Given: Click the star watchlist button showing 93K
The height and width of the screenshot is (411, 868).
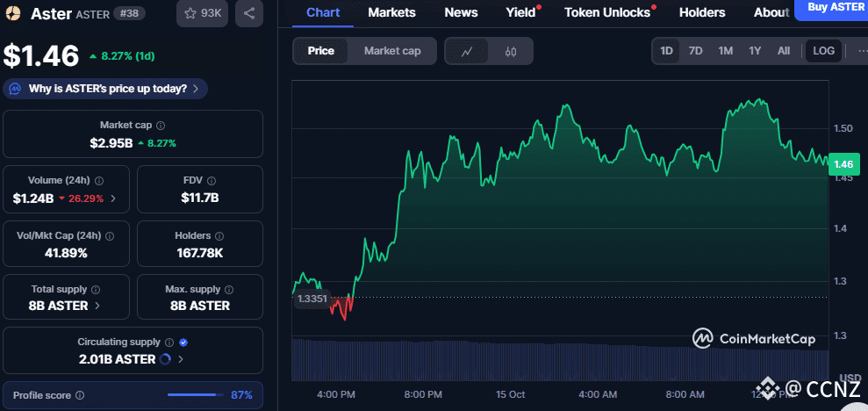Looking at the screenshot, I should coord(199,13).
